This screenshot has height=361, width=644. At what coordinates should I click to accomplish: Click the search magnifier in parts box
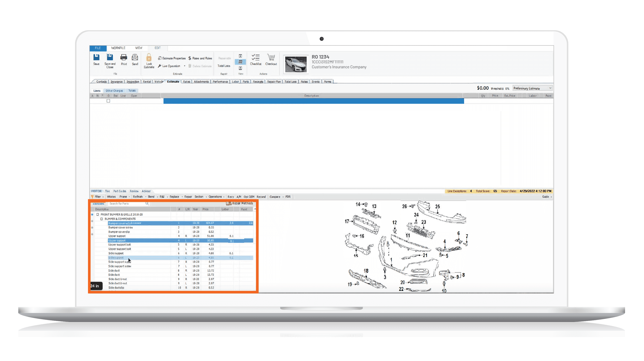[147, 204]
